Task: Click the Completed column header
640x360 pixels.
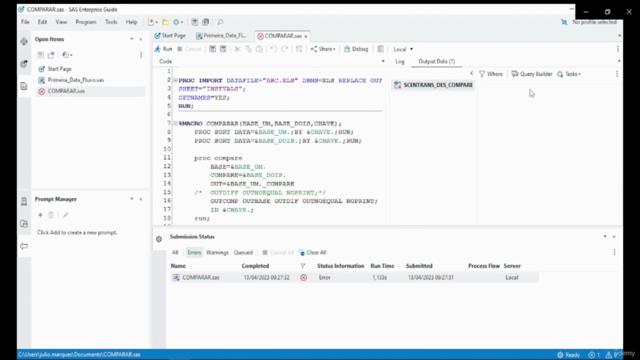Action: click(x=255, y=266)
